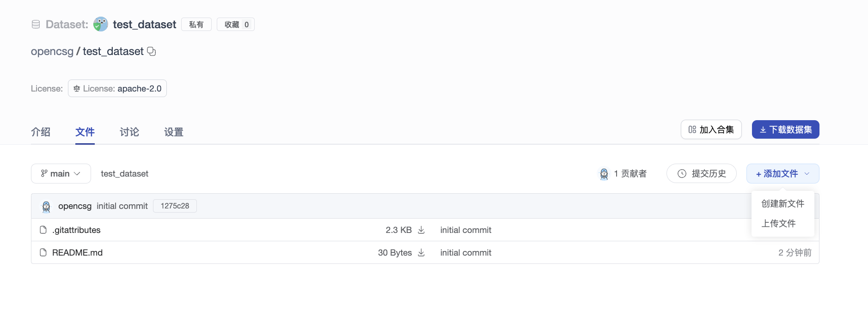Copy the opencsg/test_dataset path icon
This screenshot has height=318, width=868.
(x=151, y=51)
